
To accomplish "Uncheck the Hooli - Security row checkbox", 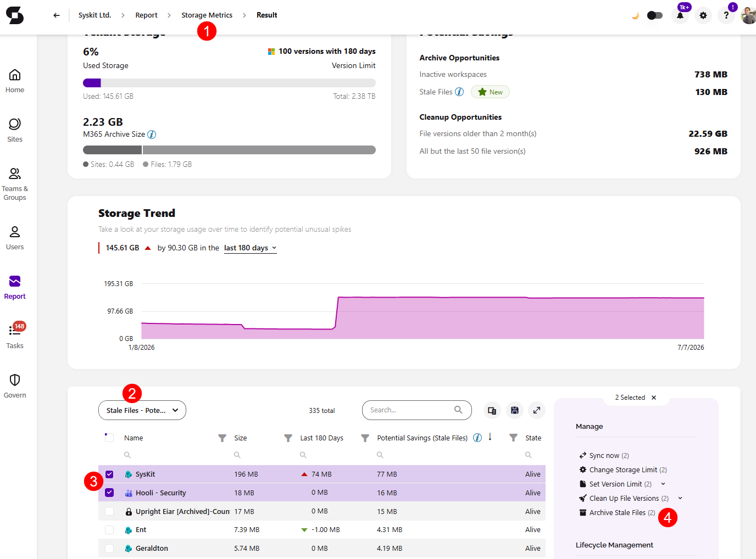I will pos(109,493).
